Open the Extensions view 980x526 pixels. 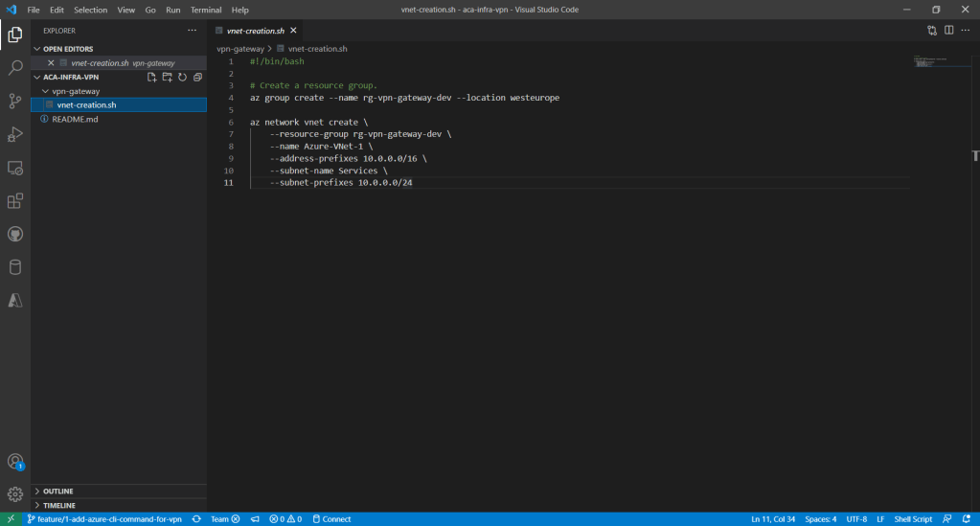point(15,201)
